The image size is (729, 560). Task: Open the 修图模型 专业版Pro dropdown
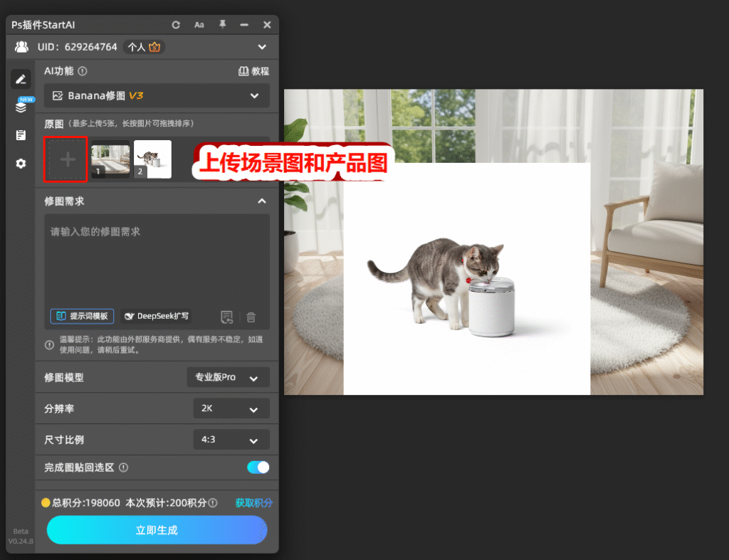click(x=229, y=377)
